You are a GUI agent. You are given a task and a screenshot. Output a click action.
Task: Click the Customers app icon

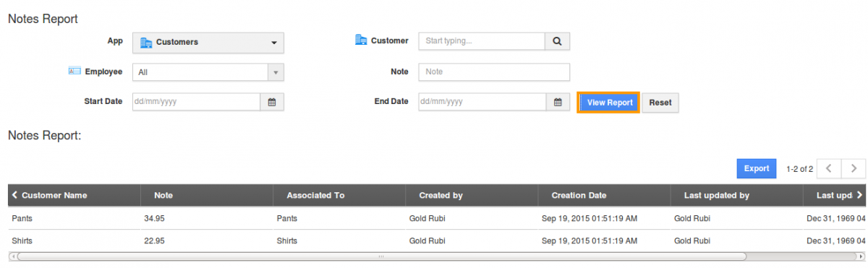pyautogui.click(x=145, y=43)
